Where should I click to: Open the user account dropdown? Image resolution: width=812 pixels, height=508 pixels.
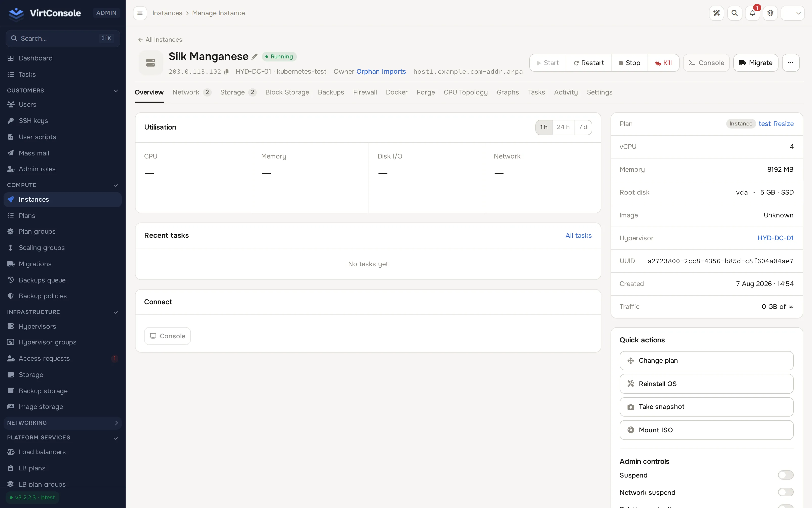792,13
